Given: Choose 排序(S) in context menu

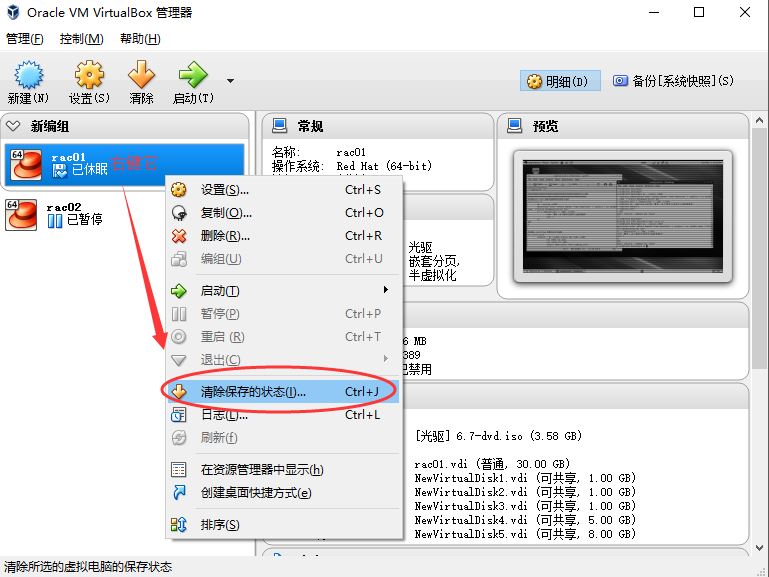Looking at the screenshot, I should point(283,525).
